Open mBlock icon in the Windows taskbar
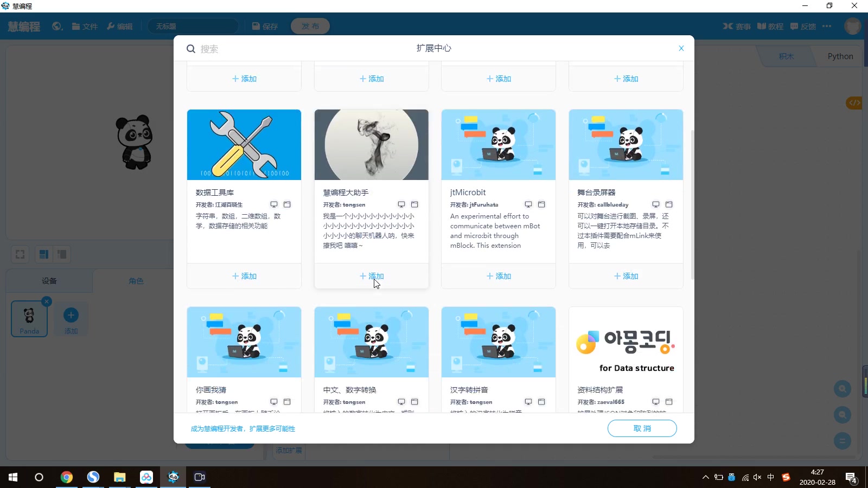Screen dimensions: 868x488 point(173,477)
